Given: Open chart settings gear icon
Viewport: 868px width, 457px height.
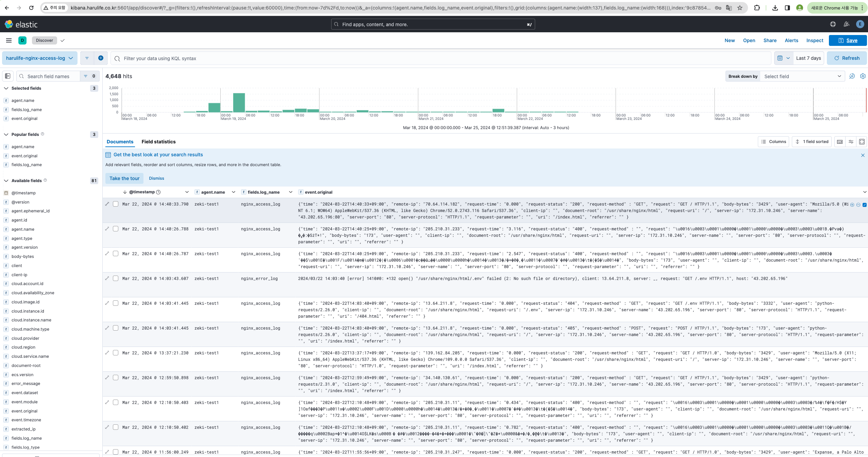Looking at the screenshot, I should pos(863,76).
